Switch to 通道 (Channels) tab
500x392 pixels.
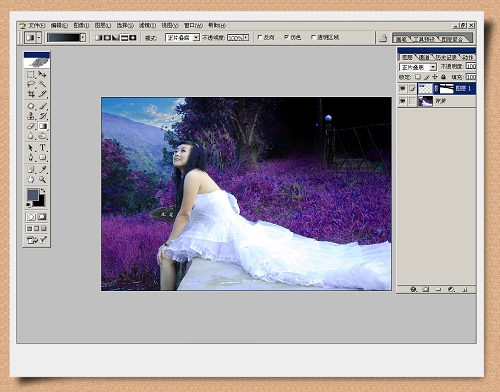tap(424, 58)
